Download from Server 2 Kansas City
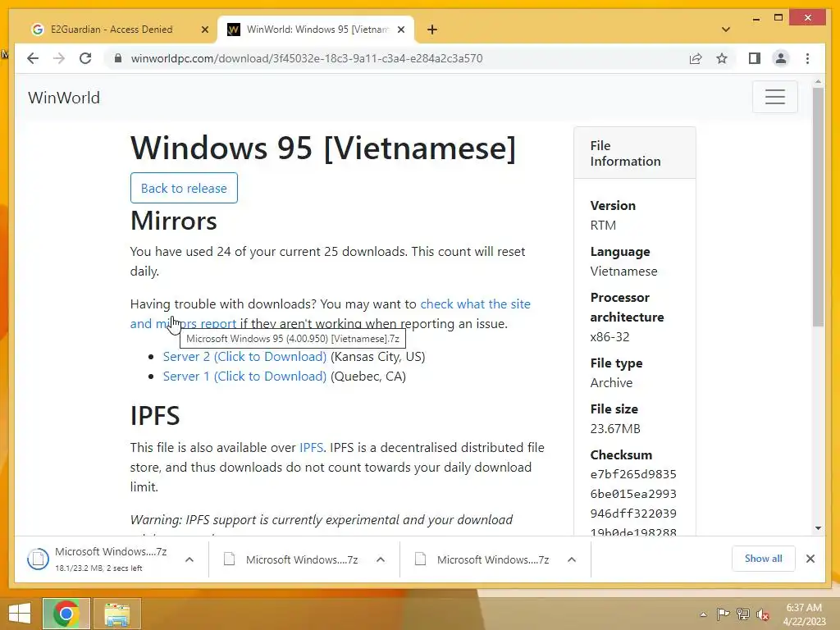The height and width of the screenshot is (630, 840). pos(244,356)
